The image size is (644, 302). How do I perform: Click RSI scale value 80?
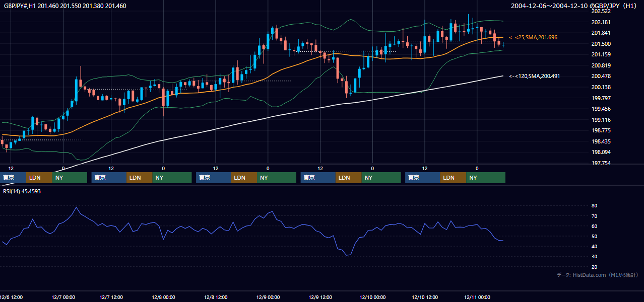[x=594, y=206]
